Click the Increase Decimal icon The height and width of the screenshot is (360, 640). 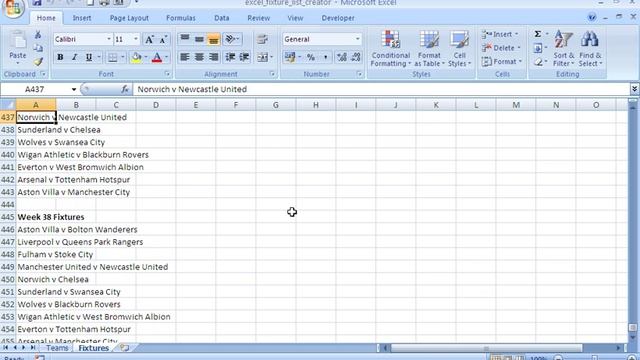pyautogui.click(x=342, y=57)
